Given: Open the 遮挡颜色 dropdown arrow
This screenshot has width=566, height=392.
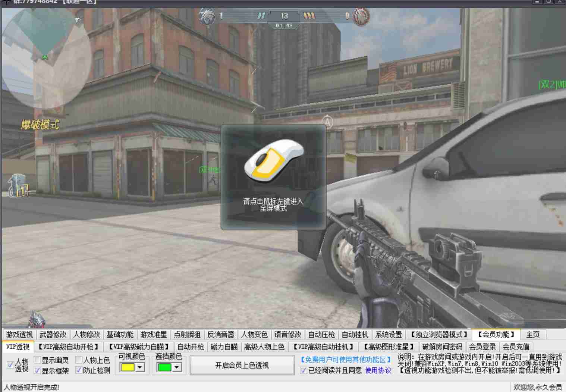Looking at the screenshot, I should click(x=177, y=367).
